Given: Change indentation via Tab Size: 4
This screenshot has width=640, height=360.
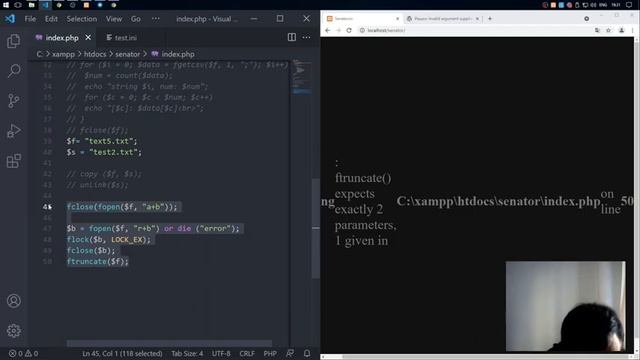Looking at the screenshot, I should coord(187,353).
